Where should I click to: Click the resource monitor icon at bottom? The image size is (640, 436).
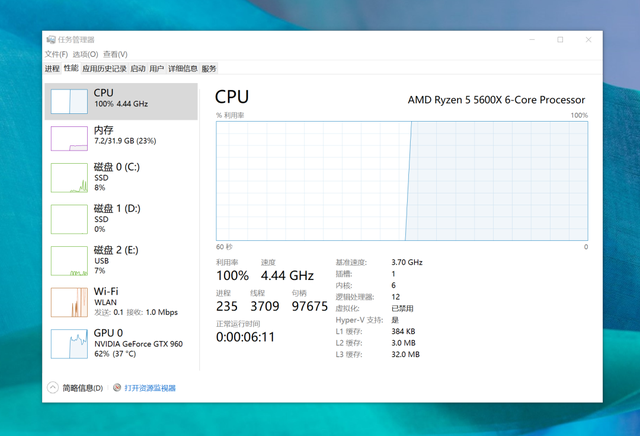point(117,387)
